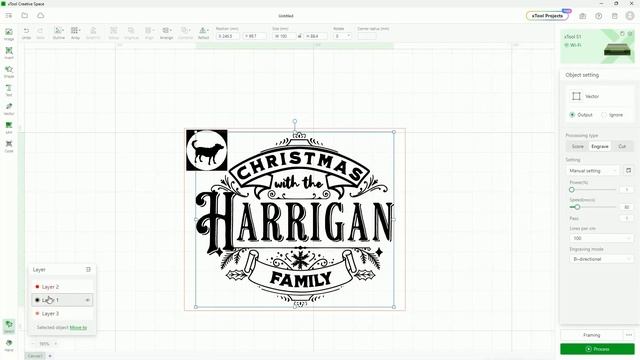Click the dog silhouette image on canvas

207,150
